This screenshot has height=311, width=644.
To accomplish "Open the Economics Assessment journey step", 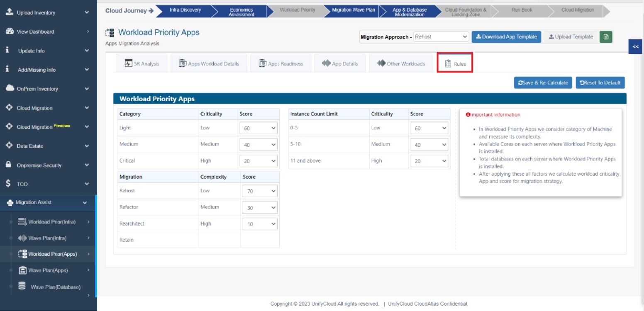I will click(241, 12).
